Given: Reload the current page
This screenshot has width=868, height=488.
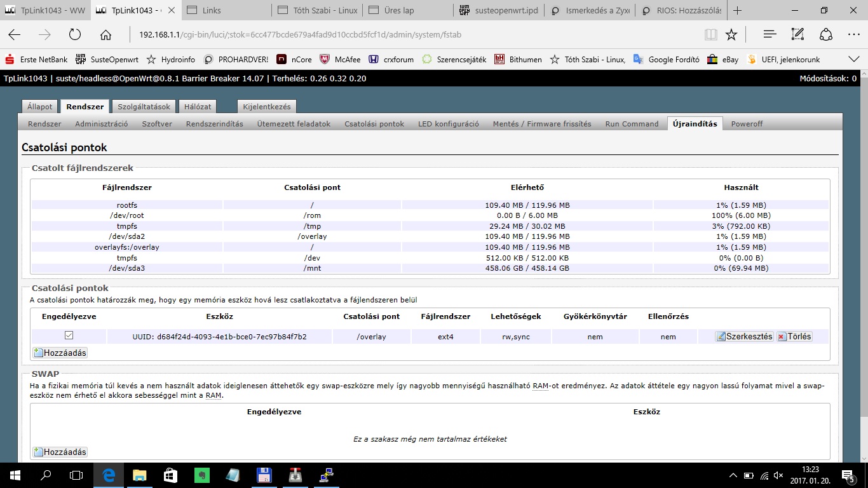Looking at the screenshot, I should click(x=75, y=35).
